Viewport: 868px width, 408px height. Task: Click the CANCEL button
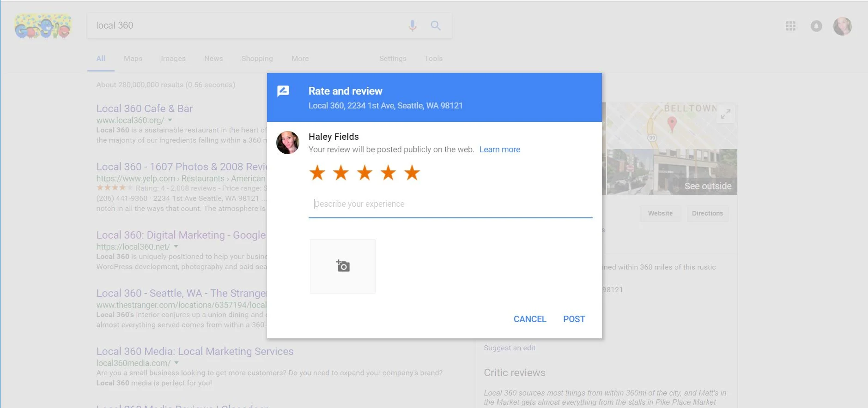tap(530, 319)
